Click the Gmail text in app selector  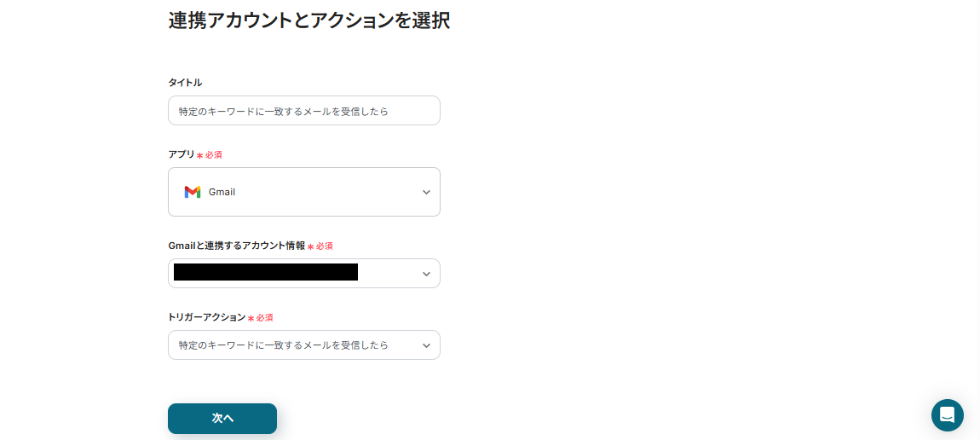(222, 192)
